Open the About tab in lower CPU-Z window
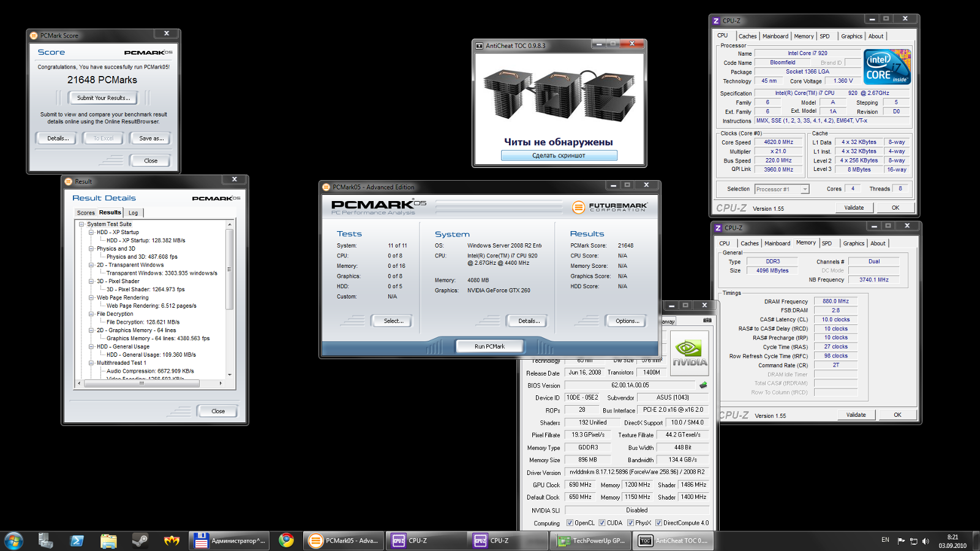This screenshot has height=551, width=980. point(878,243)
